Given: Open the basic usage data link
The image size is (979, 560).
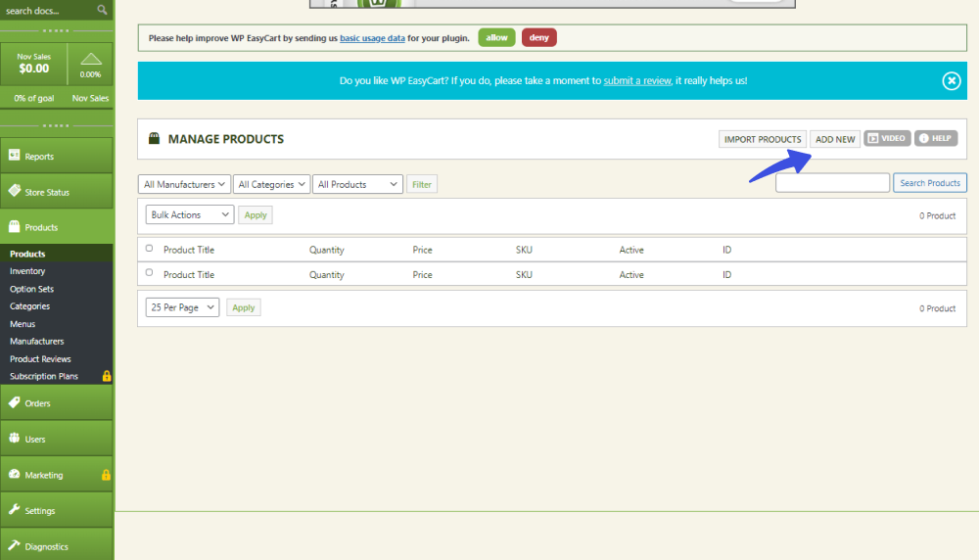Looking at the screenshot, I should (x=372, y=38).
